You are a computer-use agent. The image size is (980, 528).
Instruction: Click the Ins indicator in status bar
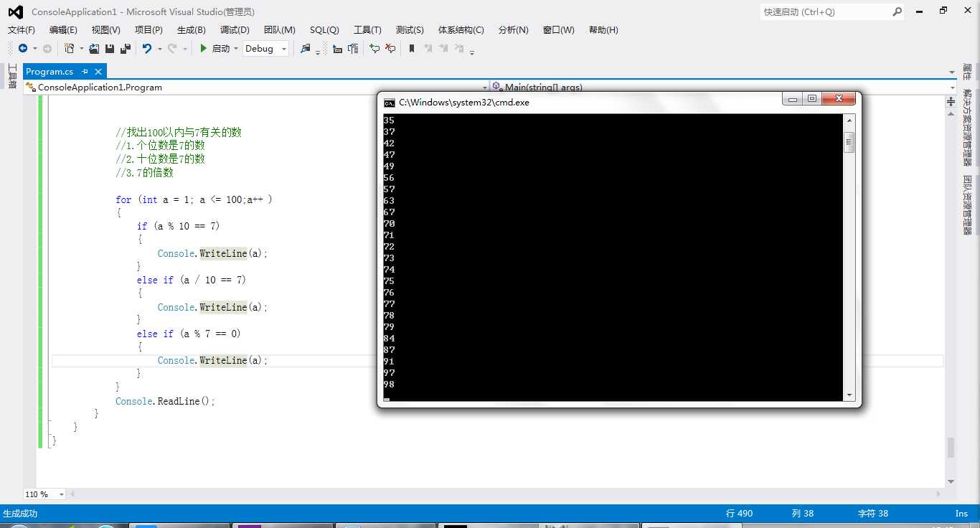click(961, 514)
